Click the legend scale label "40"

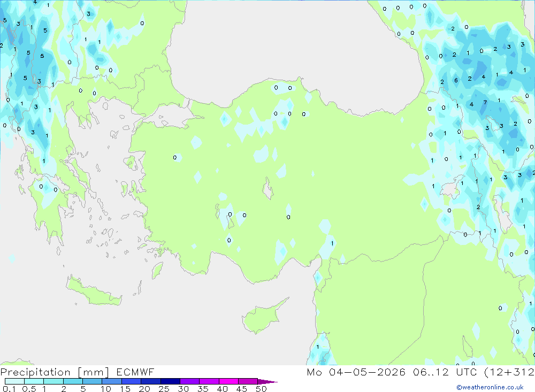[222, 389]
